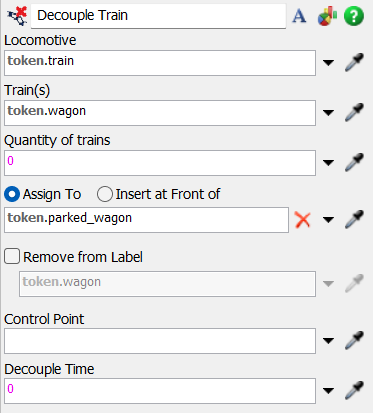The image size is (373, 413).
Task: Expand the Train(s) field dropdown arrow
Action: coord(328,112)
